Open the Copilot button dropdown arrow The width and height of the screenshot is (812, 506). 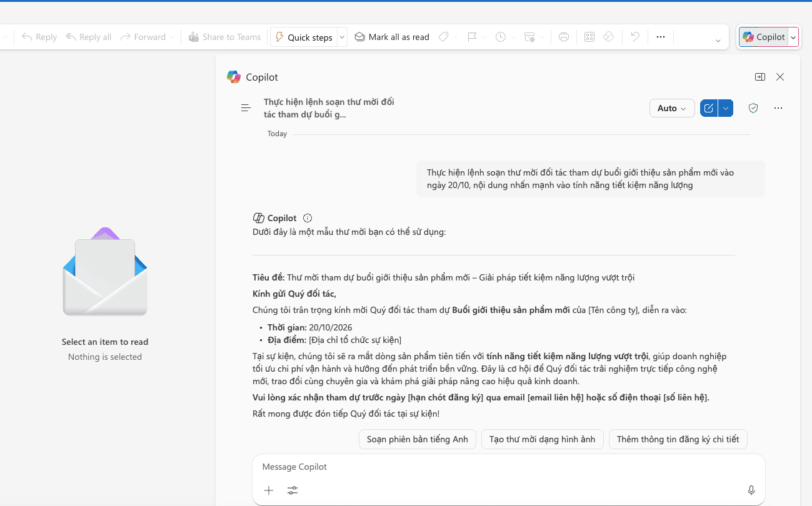tap(793, 37)
